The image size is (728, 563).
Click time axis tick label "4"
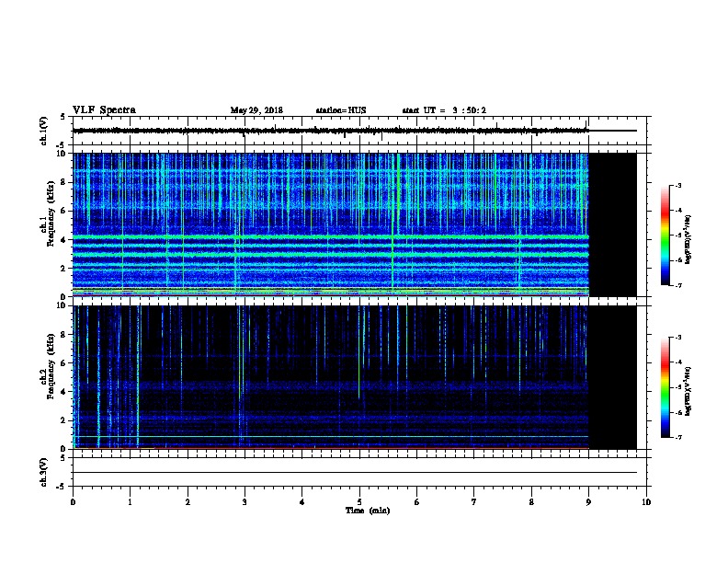(302, 502)
